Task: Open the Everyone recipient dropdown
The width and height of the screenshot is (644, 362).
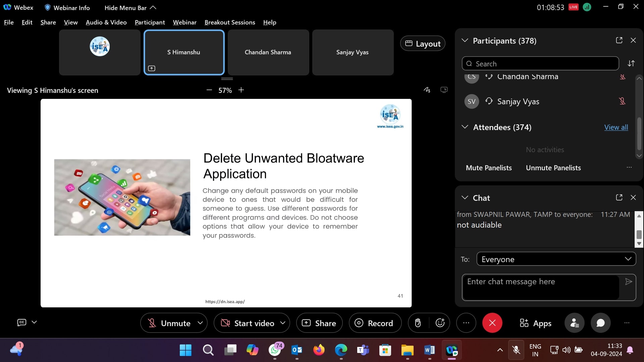Action: (x=556, y=259)
